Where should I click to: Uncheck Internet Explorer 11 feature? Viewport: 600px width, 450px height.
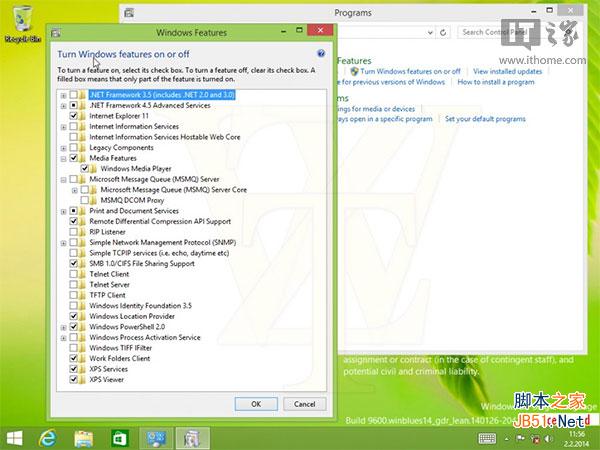tap(73, 116)
